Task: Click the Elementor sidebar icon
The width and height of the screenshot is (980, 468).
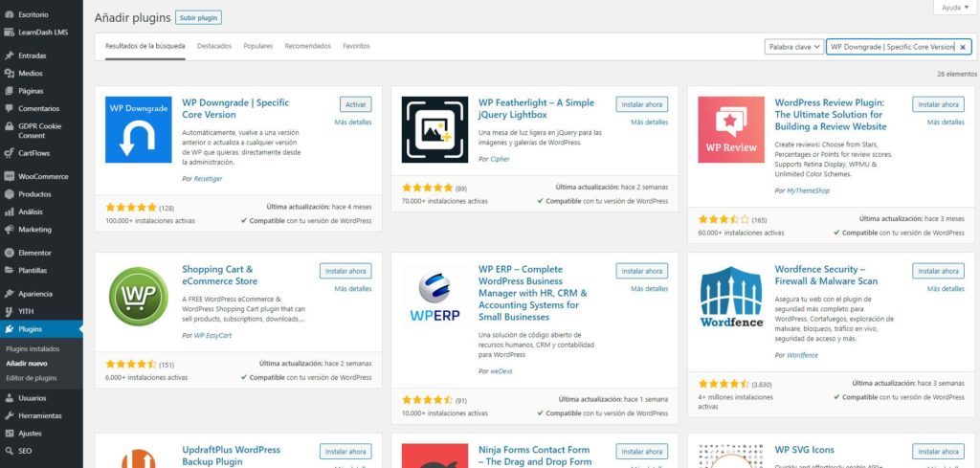Action: click(x=9, y=253)
